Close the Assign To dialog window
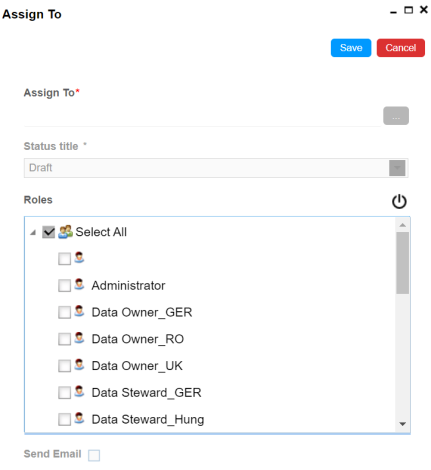This screenshot has height=470, width=431. (423, 10)
